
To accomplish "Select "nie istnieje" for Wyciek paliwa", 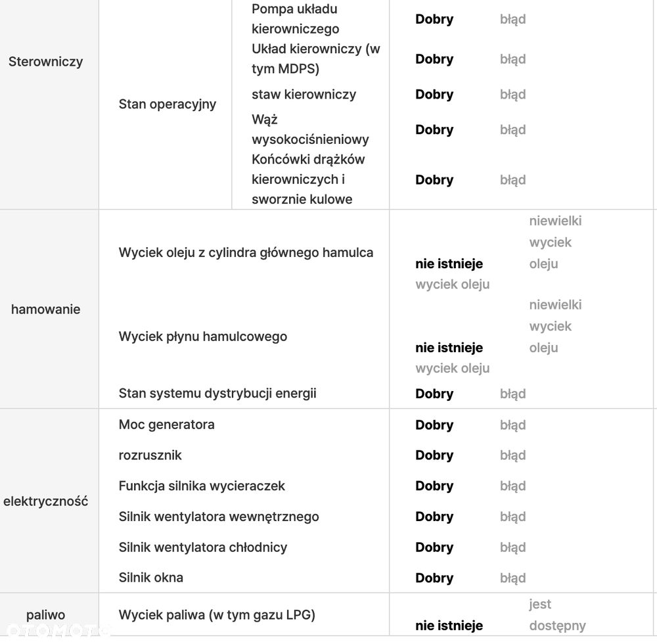I will click(x=449, y=626).
